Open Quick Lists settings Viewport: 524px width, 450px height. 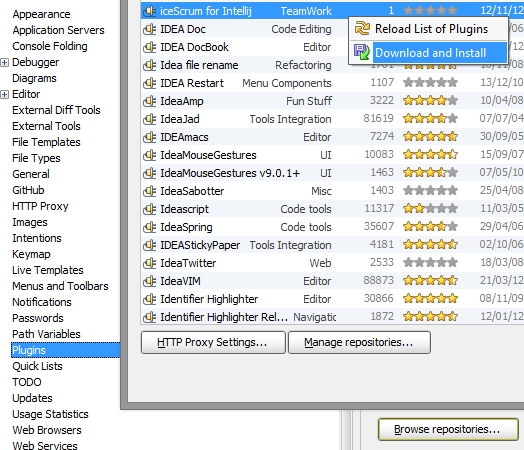click(x=37, y=366)
